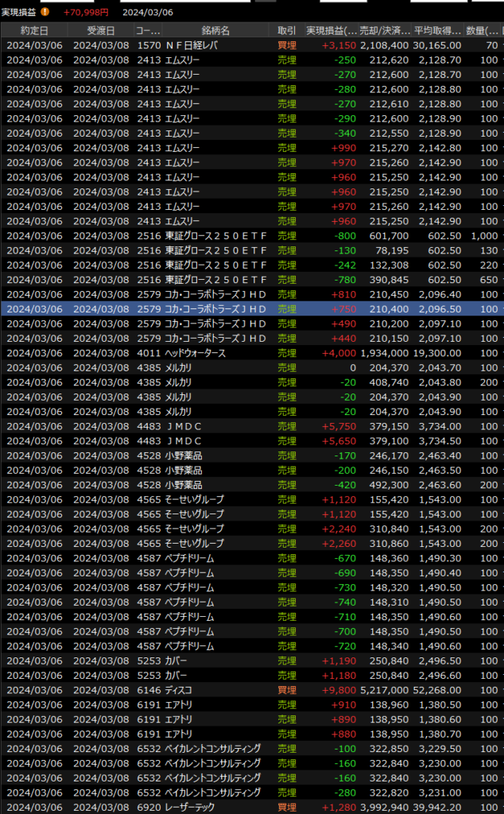Click the コード column header
504x814 pixels.
pyautogui.click(x=148, y=30)
